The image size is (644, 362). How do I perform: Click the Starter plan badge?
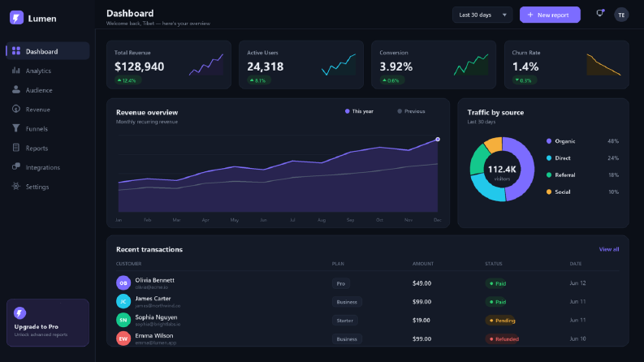pyautogui.click(x=344, y=320)
